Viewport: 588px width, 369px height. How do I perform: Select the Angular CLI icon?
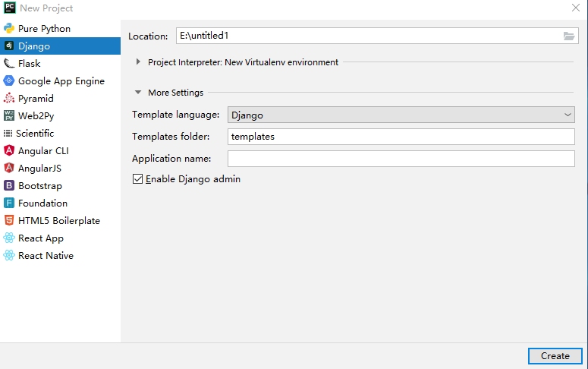[9, 150]
